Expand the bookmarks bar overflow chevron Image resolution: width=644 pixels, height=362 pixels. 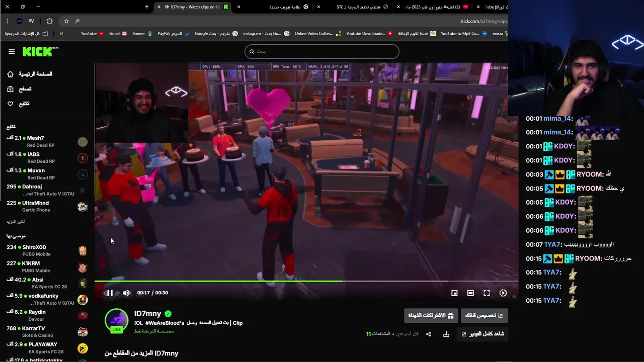61,33
